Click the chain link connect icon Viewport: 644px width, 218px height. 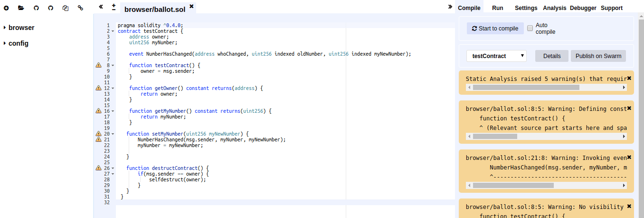pos(80,8)
